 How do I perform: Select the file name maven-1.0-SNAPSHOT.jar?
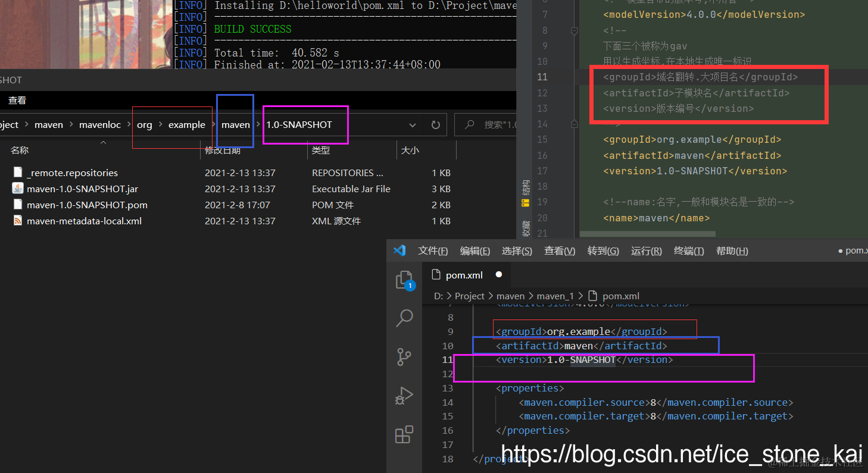pos(82,189)
